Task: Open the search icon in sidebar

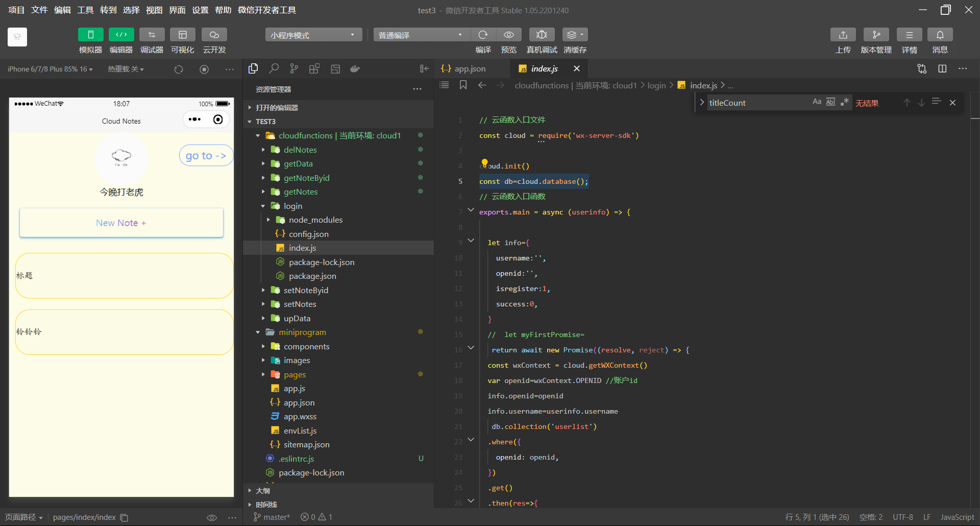Action: [274, 68]
